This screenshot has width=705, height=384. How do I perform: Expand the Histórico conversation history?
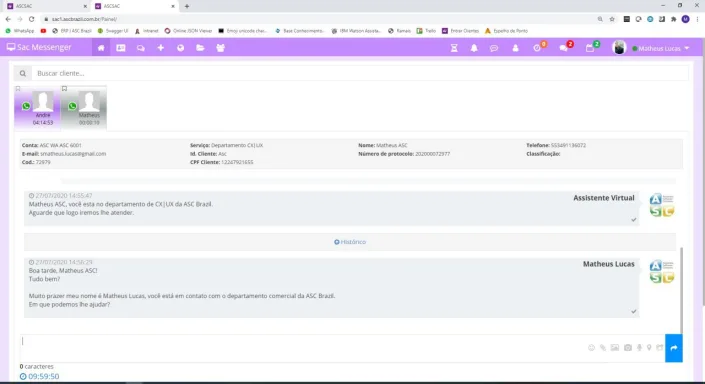[x=350, y=242]
